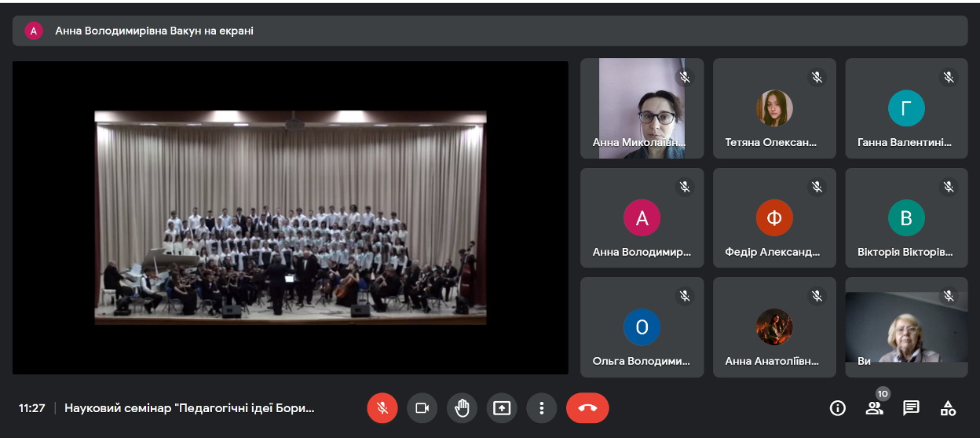Viewport: 980px width, 438px height.
Task: Click profile photo of Анна Анатоліївн
Action: (774, 327)
